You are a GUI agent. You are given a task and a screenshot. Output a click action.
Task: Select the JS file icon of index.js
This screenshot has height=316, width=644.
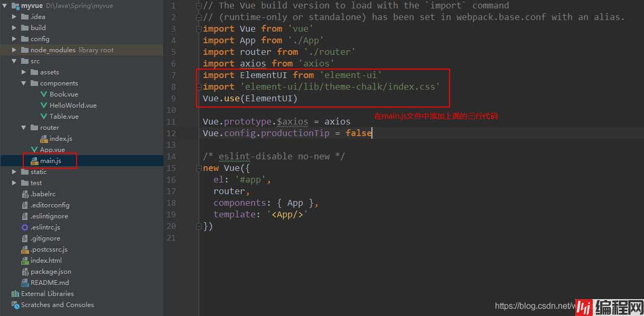click(x=44, y=139)
